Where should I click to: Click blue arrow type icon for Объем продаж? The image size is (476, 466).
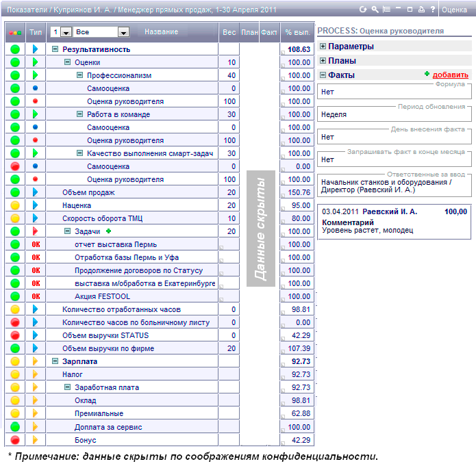coord(35,192)
